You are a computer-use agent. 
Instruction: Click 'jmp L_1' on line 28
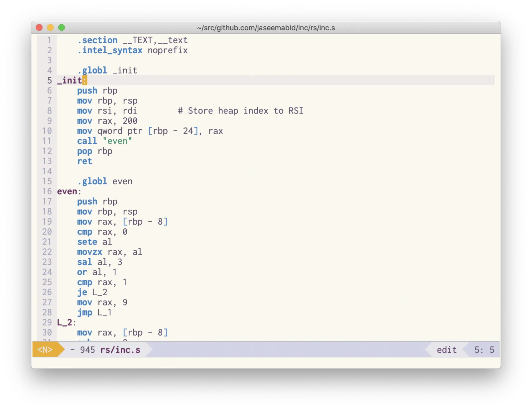pos(94,312)
